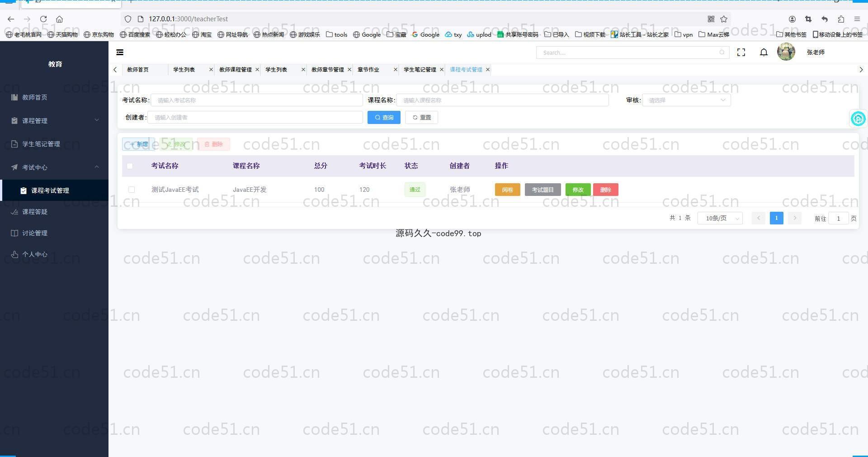Switch to the 教师首页 tab
This screenshot has height=457, width=868.
point(138,70)
